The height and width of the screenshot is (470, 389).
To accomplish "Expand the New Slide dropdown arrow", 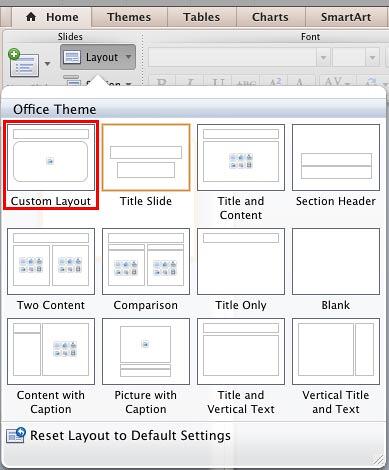I will [48, 63].
